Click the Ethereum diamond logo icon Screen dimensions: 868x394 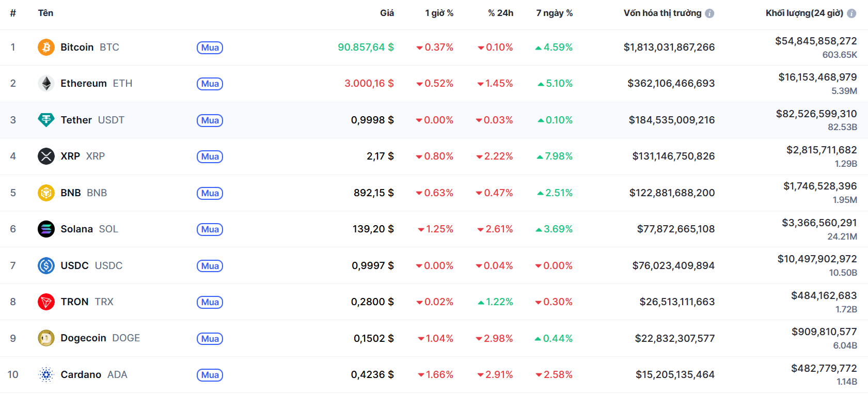tap(46, 83)
